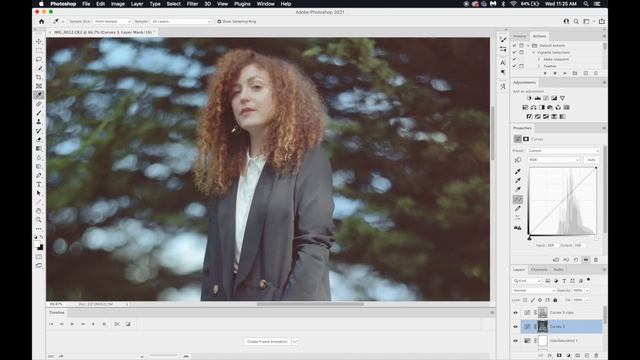This screenshot has width=640, height=360.
Task: Pick the black point eyedropper in Curves
Action: [x=518, y=171]
